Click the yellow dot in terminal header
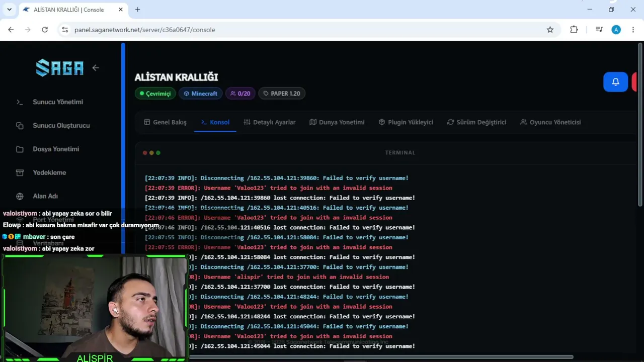644x362 pixels. (151, 153)
